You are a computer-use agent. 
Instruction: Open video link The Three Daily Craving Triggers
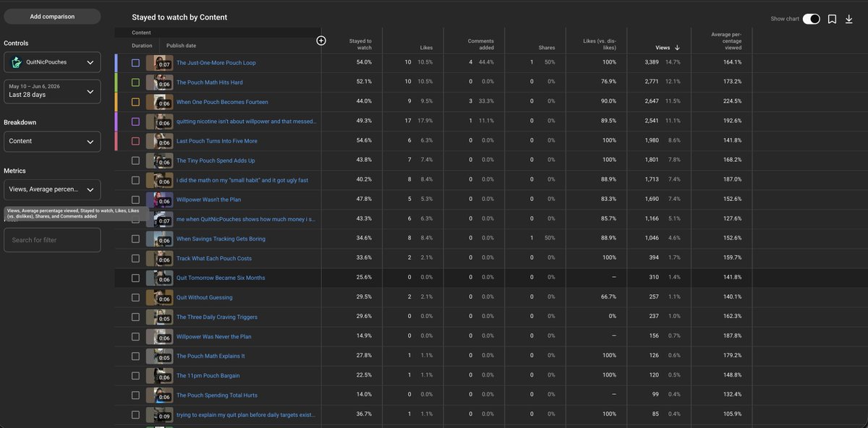(217, 317)
